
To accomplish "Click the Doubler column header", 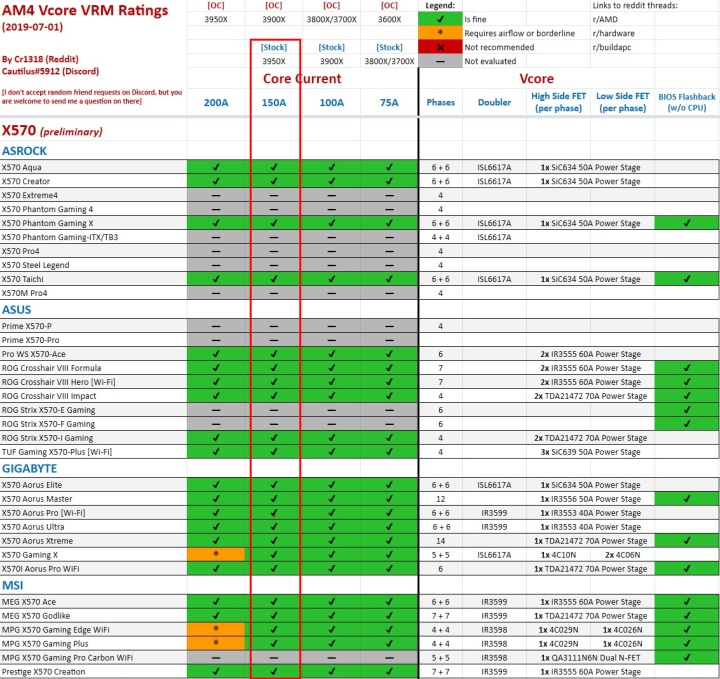I will point(494,102).
